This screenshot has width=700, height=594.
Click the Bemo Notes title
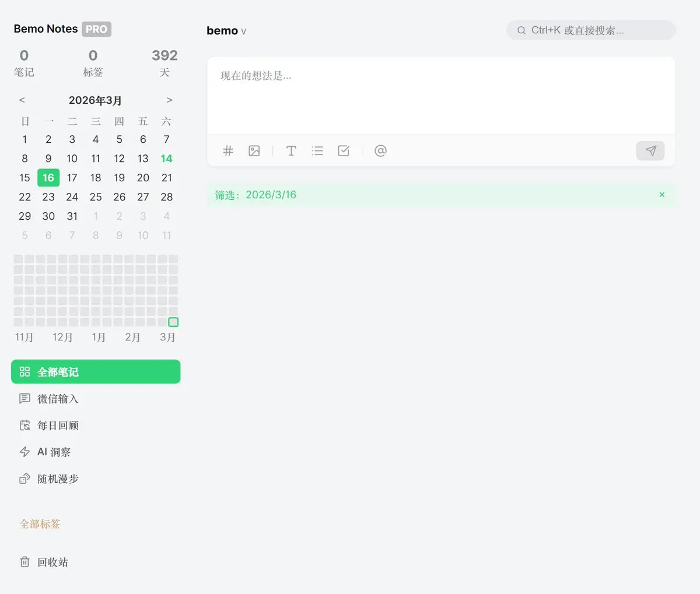(45, 29)
